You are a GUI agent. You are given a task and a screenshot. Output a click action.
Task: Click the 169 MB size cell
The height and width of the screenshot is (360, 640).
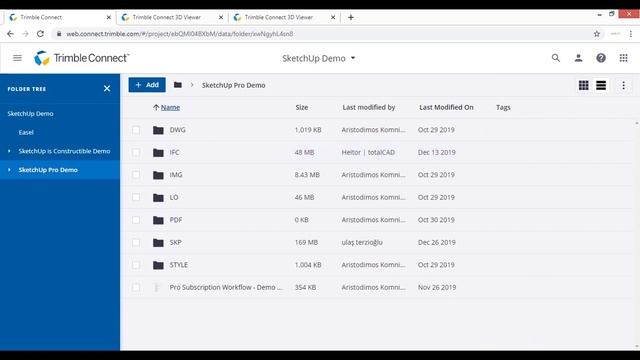pos(306,242)
